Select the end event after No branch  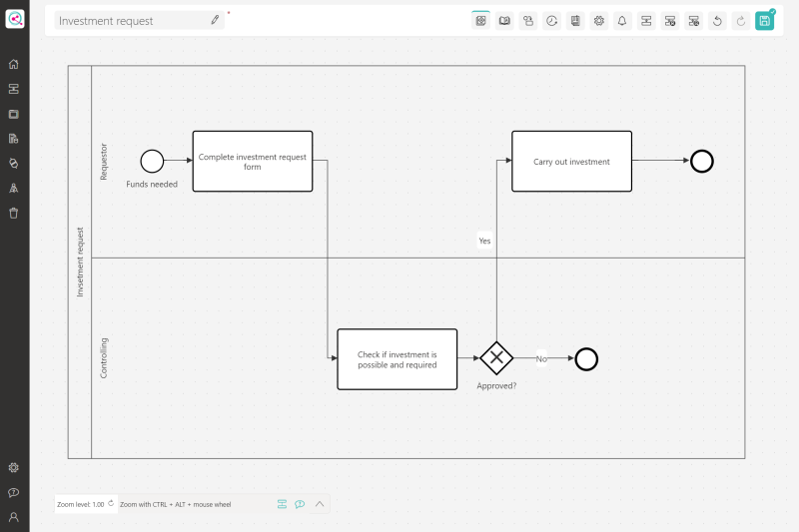[x=586, y=359]
